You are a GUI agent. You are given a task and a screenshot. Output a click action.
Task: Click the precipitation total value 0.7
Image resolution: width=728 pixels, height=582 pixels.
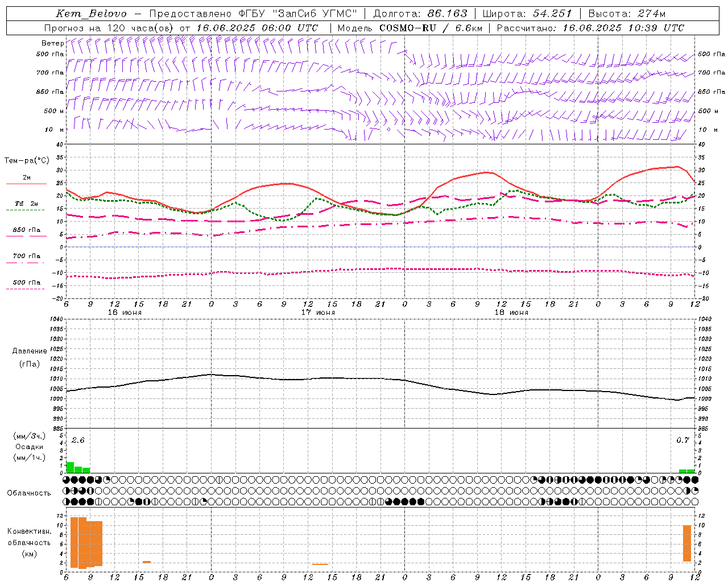[x=682, y=440]
